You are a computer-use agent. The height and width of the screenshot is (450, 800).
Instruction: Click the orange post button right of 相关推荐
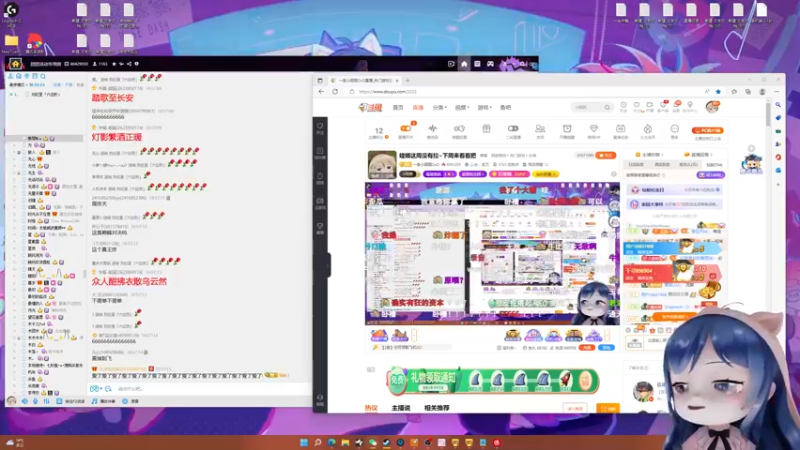click(x=608, y=409)
